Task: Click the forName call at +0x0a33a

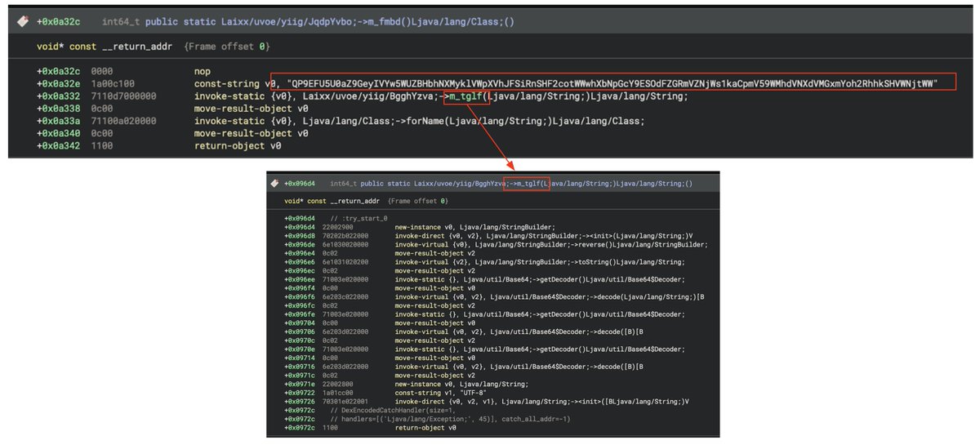Action: 419,122
